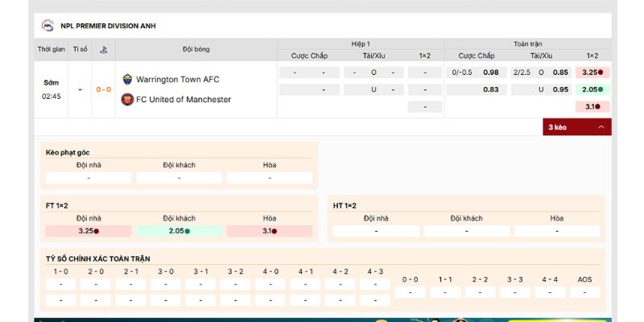This screenshot has height=322, width=644.
Task: Click the 1 - 0 correct score cell
Action: 60,284
